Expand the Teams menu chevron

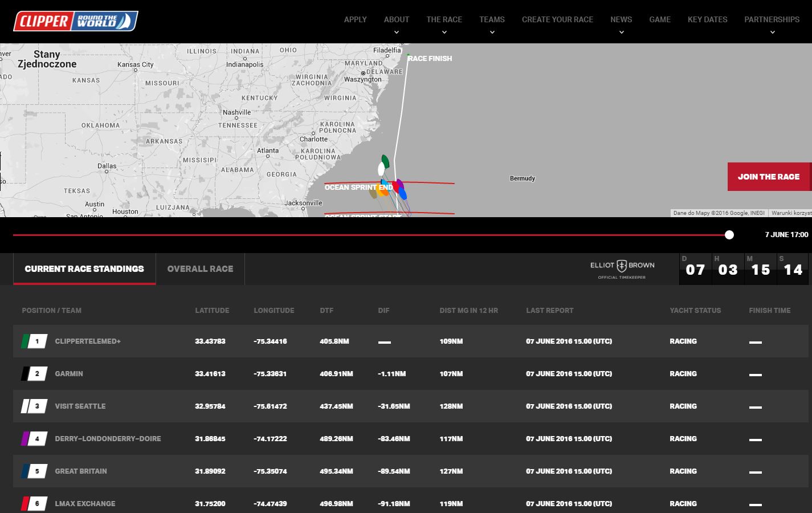tap(492, 32)
